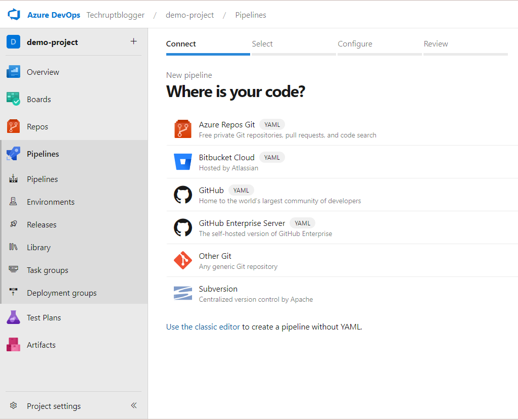This screenshot has width=518, height=420.
Task: Open the Environments menu item
Action: point(51,202)
